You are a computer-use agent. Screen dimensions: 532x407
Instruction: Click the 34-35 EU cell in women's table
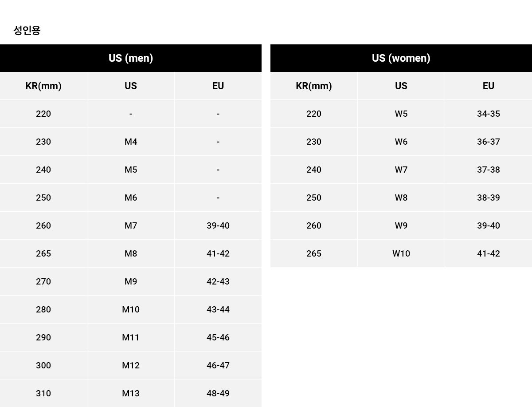pos(489,114)
